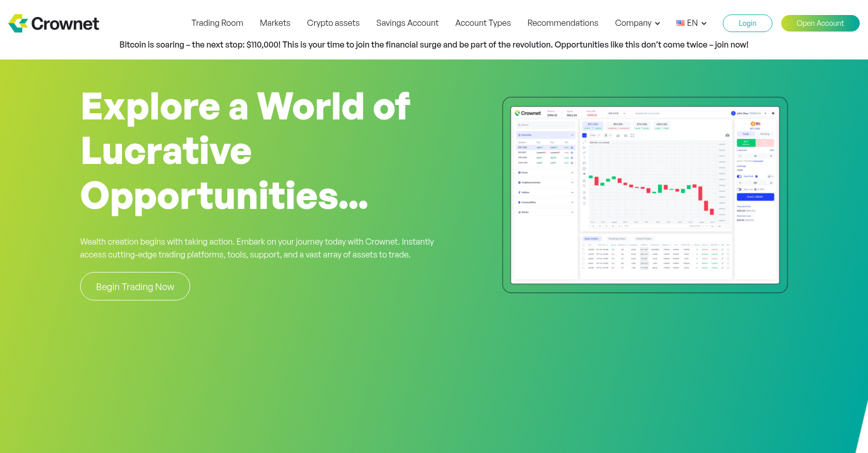
Task: Click the Explore a World of heading
Action: pyautogui.click(x=245, y=150)
